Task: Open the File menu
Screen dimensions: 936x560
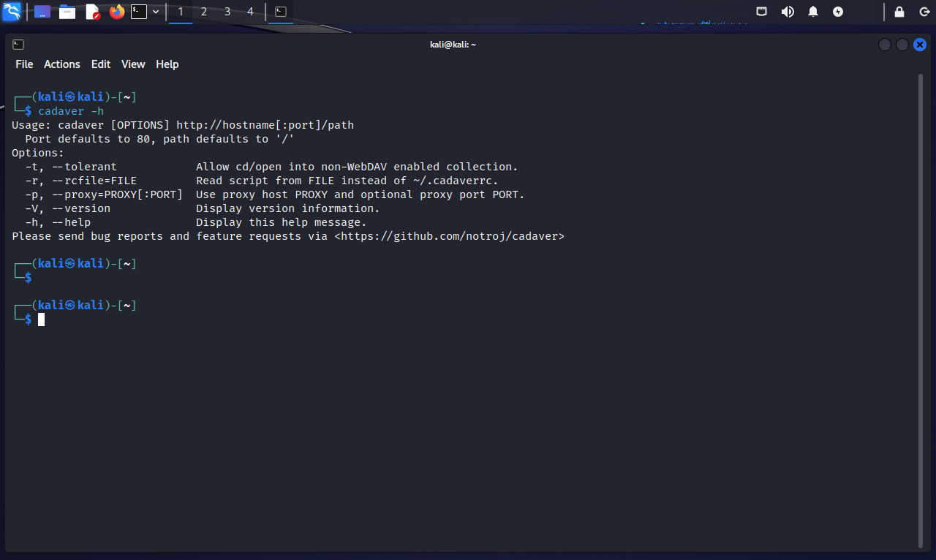Action: pyautogui.click(x=24, y=64)
